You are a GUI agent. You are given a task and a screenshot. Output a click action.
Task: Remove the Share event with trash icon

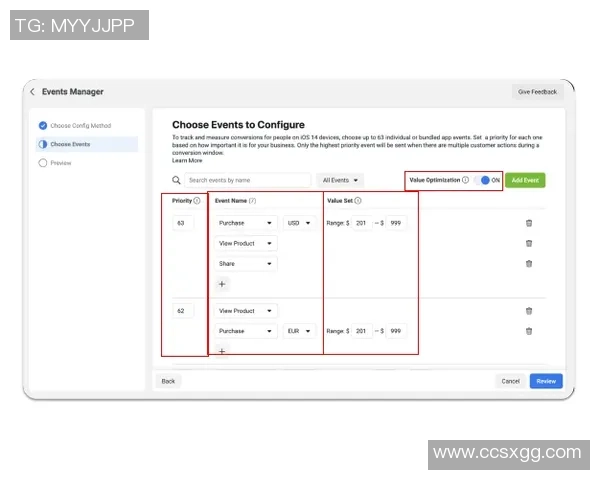(x=529, y=264)
